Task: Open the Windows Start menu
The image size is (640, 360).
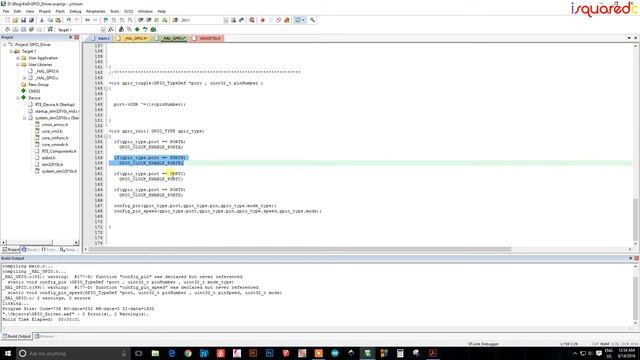Action: pos(7,353)
